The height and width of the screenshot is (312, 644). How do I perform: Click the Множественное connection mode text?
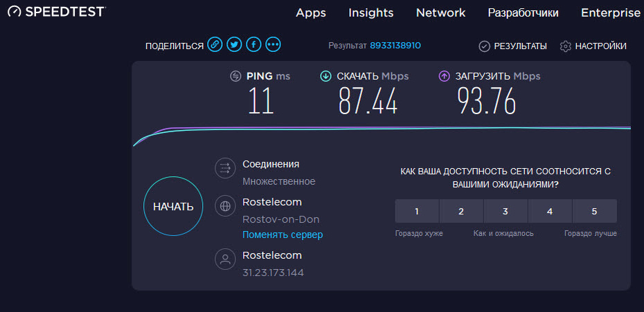coord(279,181)
